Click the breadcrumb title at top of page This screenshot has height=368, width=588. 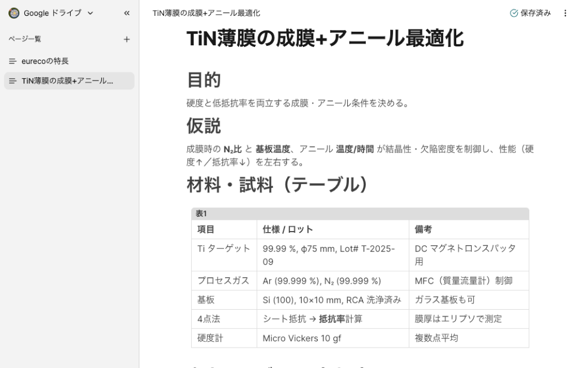pos(206,13)
